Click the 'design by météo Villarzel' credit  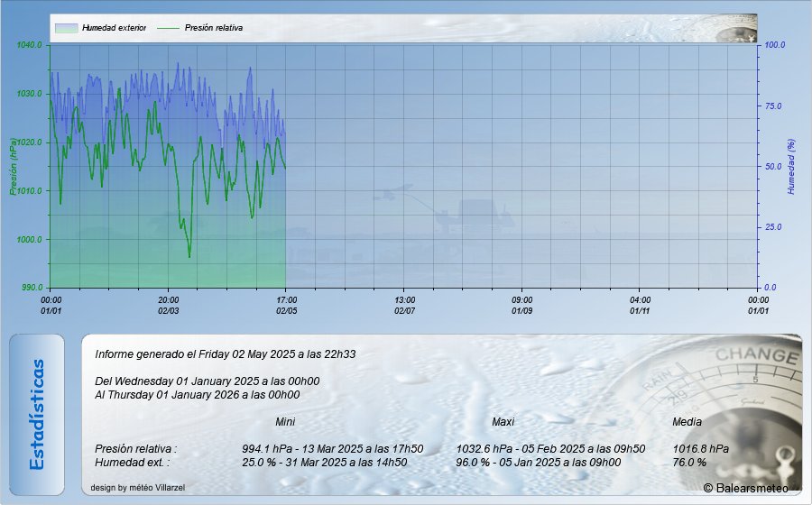coord(138,487)
